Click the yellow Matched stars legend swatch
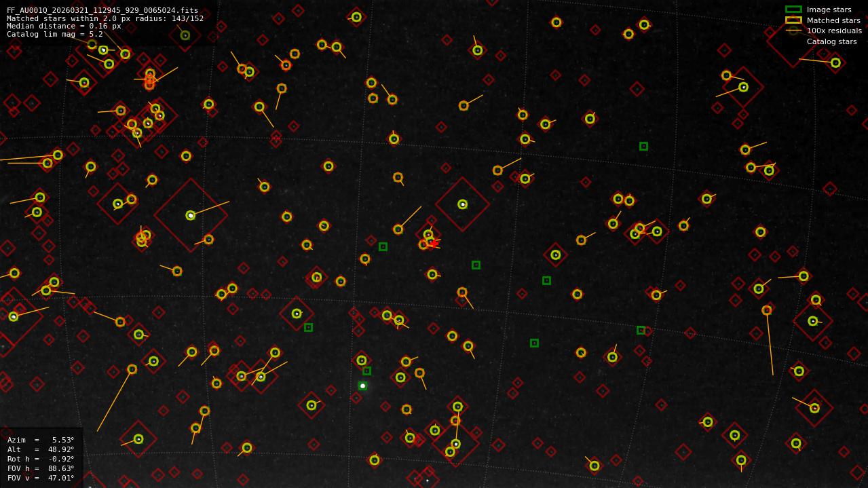 pyautogui.click(x=793, y=20)
